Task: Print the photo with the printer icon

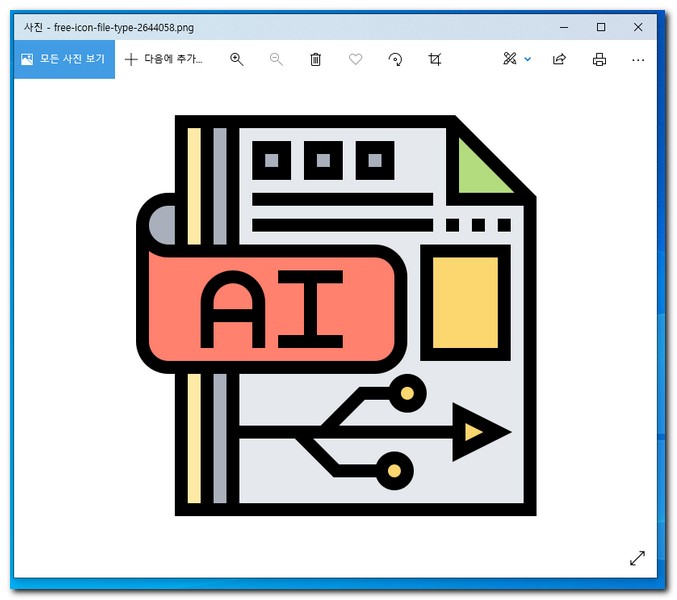Action: click(599, 60)
